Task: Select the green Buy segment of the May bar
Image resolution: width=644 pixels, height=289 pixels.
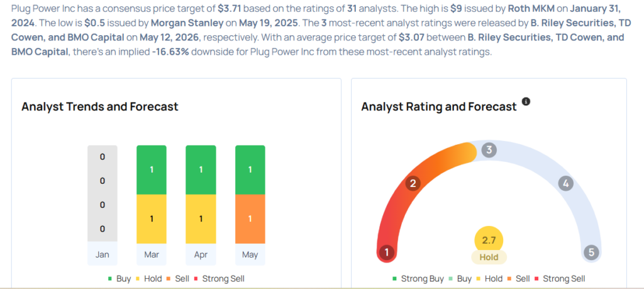Action: tap(250, 170)
